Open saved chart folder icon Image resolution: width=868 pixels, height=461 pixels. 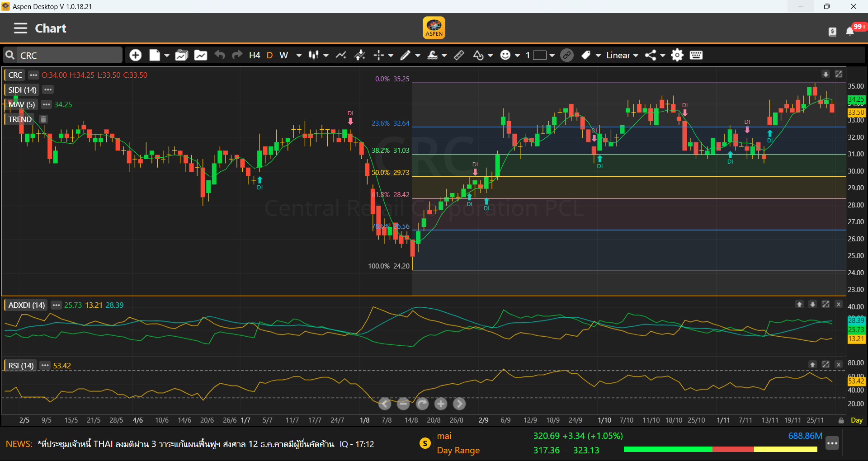182,55
